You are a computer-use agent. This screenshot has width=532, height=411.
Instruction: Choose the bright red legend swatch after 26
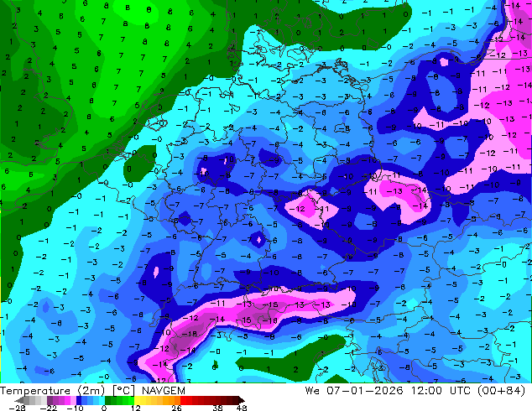pyautogui.click(x=183, y=400)
